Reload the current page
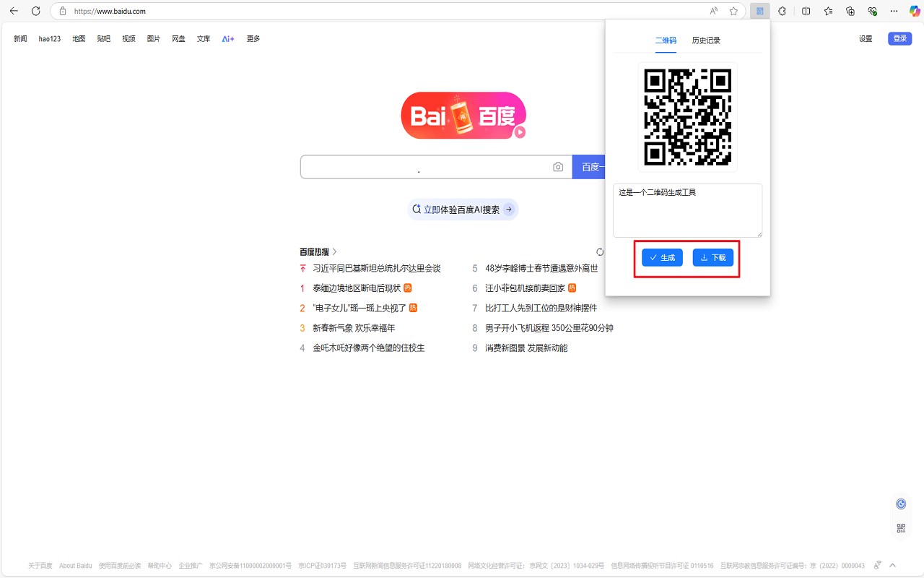 pos(36,11)
